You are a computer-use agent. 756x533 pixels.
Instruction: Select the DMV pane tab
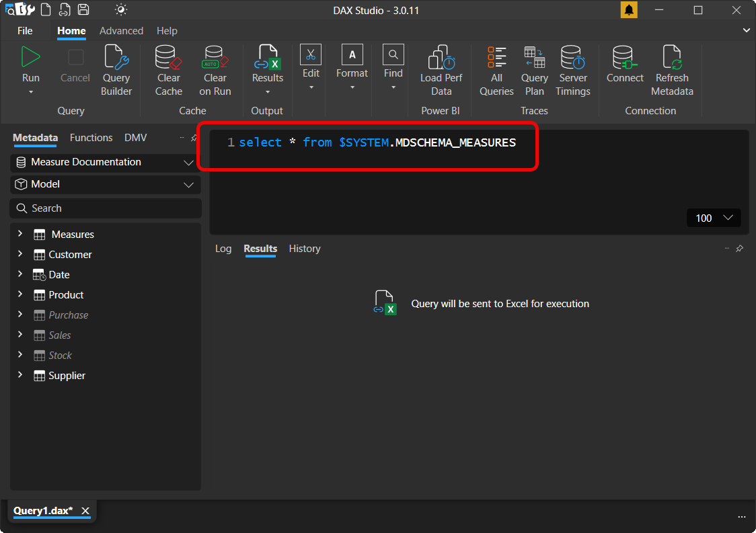[135, 138]
